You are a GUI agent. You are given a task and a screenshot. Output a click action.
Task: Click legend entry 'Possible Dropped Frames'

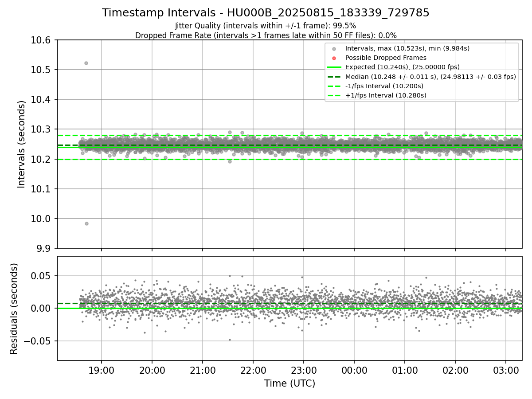(386, 58)
